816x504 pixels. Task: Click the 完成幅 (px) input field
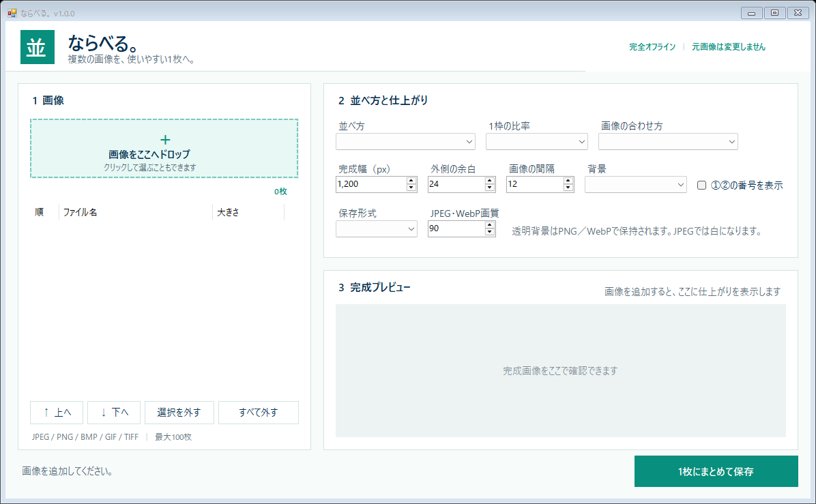[x=370, y=184]
